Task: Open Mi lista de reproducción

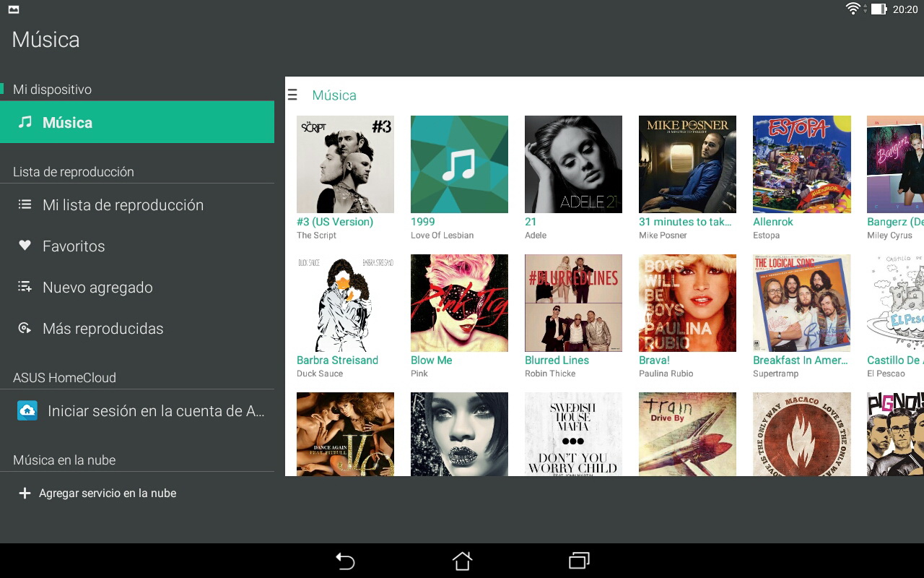Action: tap(123, 205)
